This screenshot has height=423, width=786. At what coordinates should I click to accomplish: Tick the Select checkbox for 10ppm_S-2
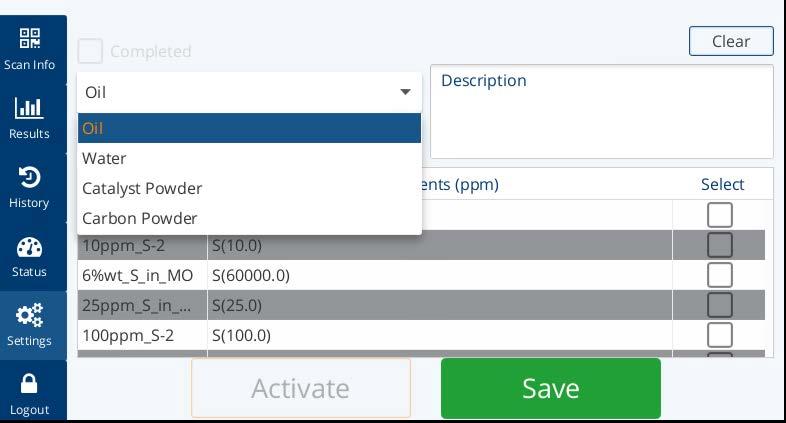pos(720,245)
